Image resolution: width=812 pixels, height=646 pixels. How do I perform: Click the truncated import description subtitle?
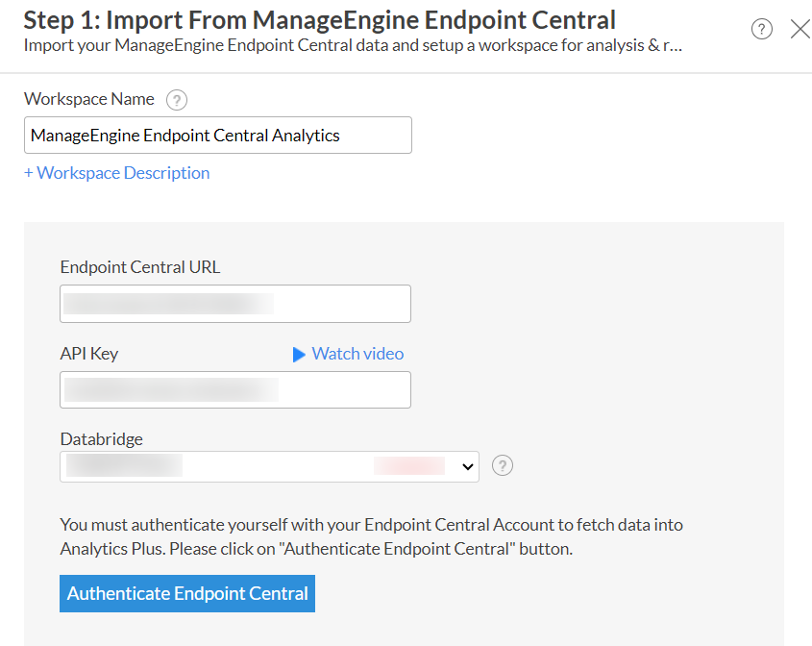point(353,44)
